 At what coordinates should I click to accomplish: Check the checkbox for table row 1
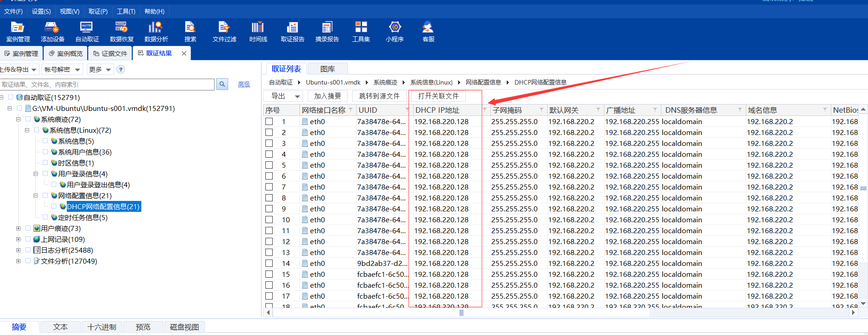tap(269, 121)
